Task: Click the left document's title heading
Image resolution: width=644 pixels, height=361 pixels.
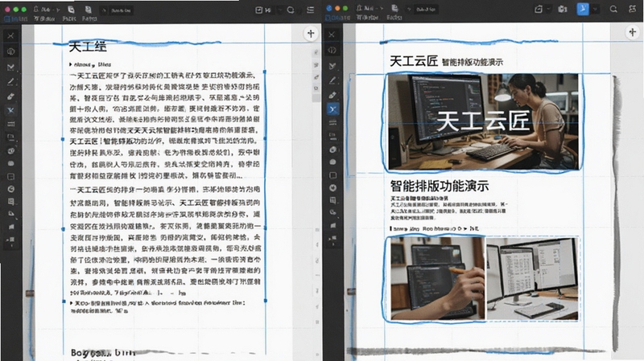Action: [88, 47]
